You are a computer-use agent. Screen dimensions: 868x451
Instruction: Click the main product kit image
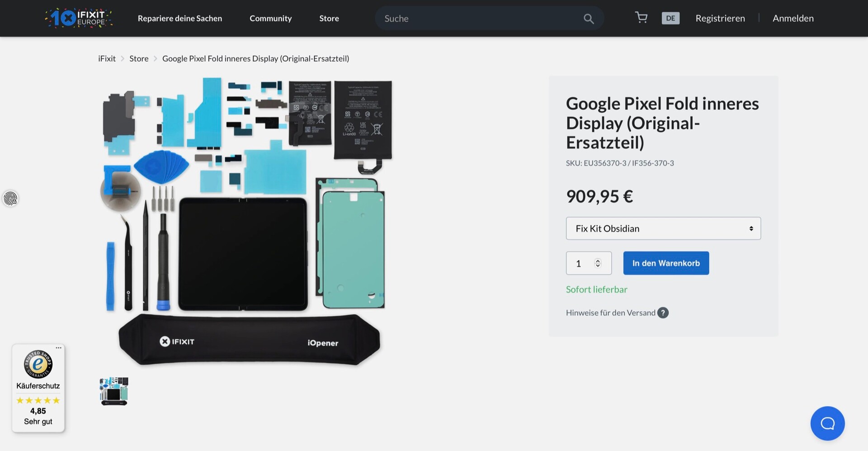pos(247,222)
